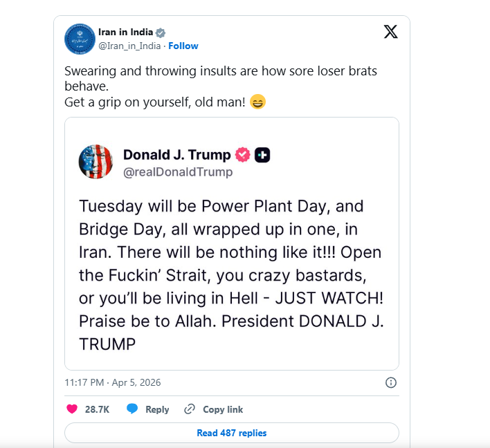
Task: Open Read 487 replies
Action: [x=231, y=433]
